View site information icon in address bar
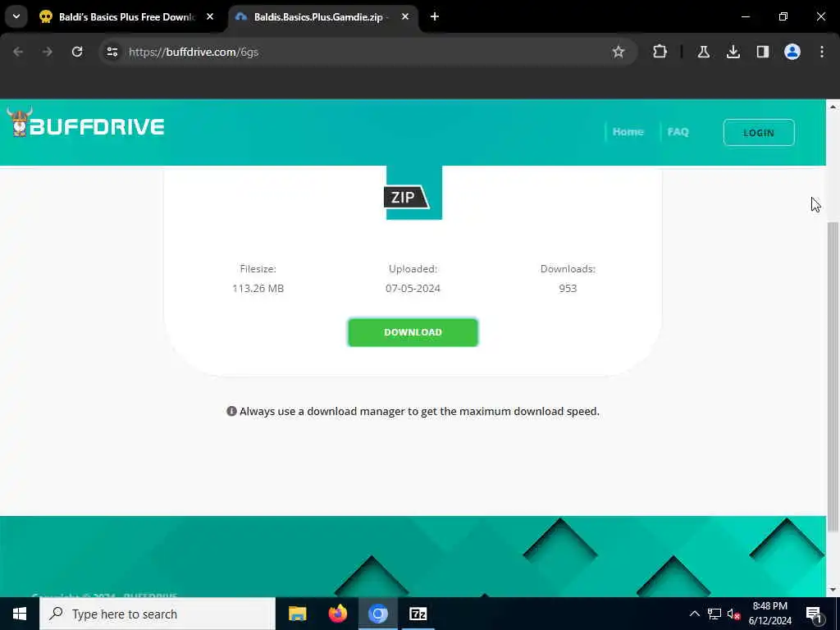The height and width of the screenshot is (630, 840). 112,52
